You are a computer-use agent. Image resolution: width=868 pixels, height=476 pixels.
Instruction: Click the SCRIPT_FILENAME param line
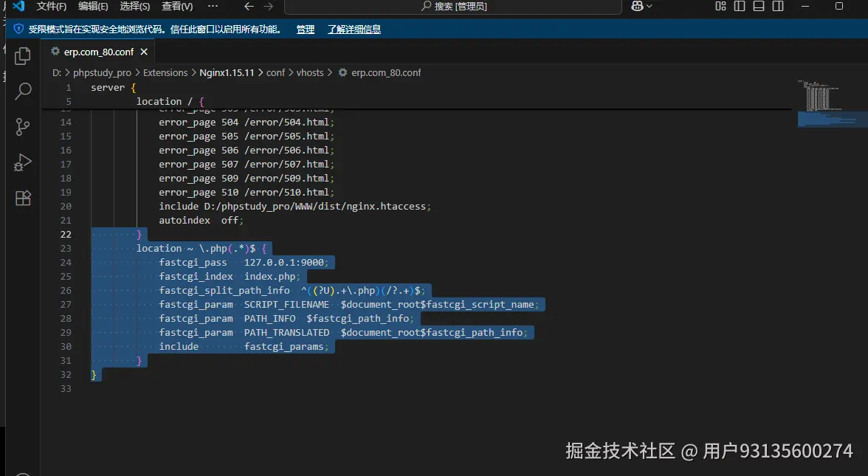pos(348,304)
